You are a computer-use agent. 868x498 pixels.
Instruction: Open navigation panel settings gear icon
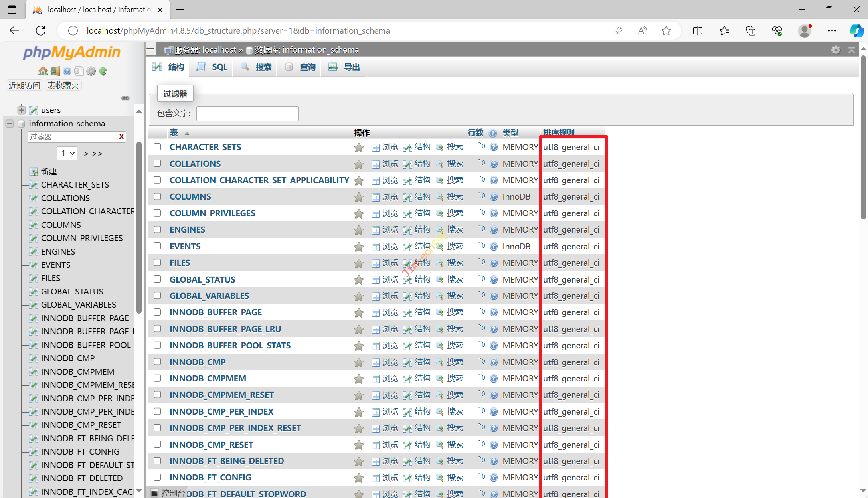coord(91,71)
